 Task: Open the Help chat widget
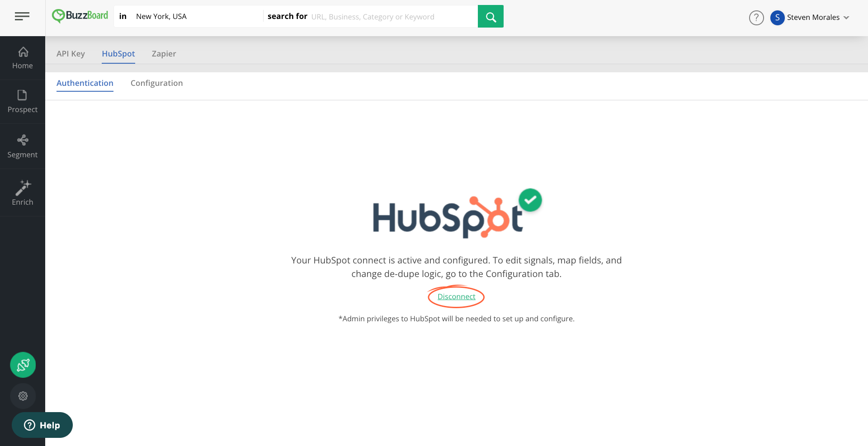click(x=42, y=425)
